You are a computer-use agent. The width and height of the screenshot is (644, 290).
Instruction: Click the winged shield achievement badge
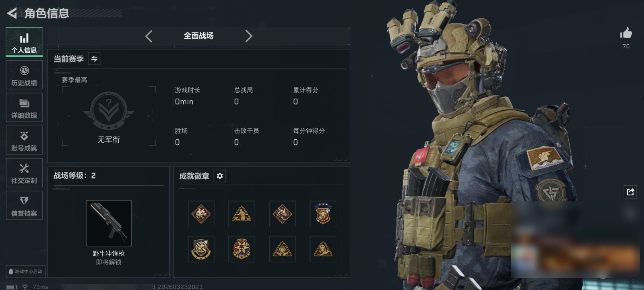tap(323, 214)
